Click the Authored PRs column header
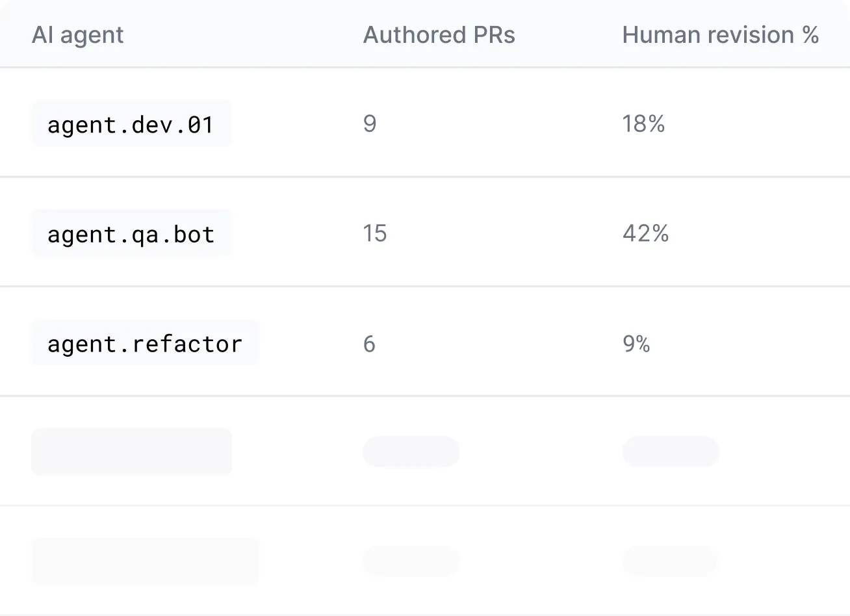This screenshot has width=850, height=616. (x=439, y=35)
